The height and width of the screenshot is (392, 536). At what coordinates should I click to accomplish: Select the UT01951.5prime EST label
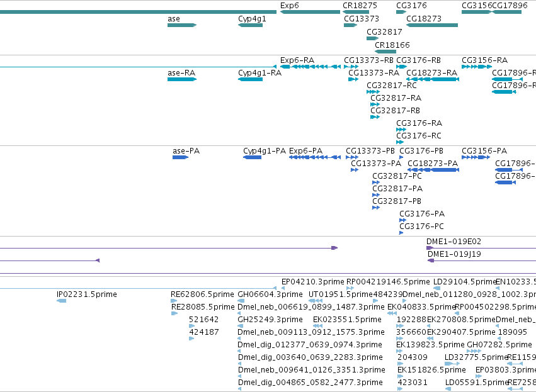pos(341,294)
